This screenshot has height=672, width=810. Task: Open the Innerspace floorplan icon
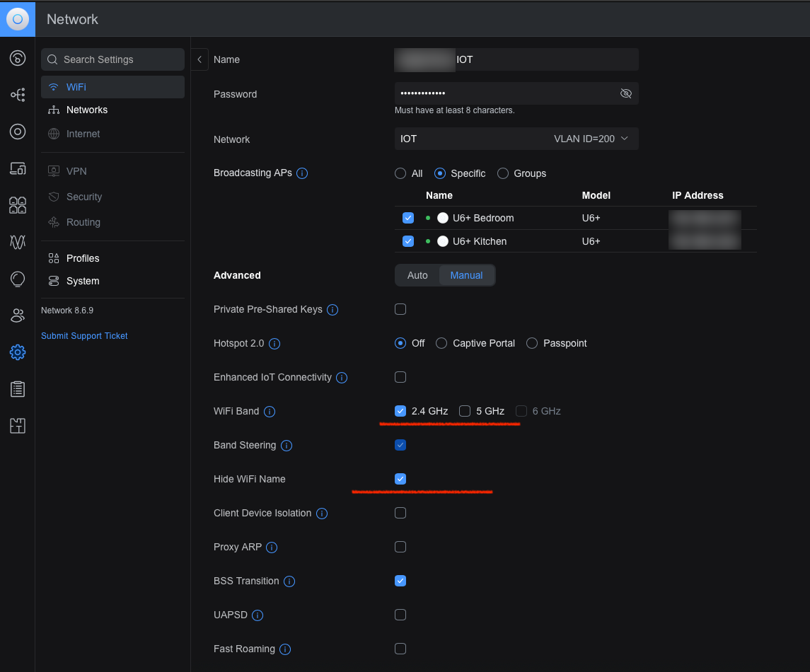(18, 426)
